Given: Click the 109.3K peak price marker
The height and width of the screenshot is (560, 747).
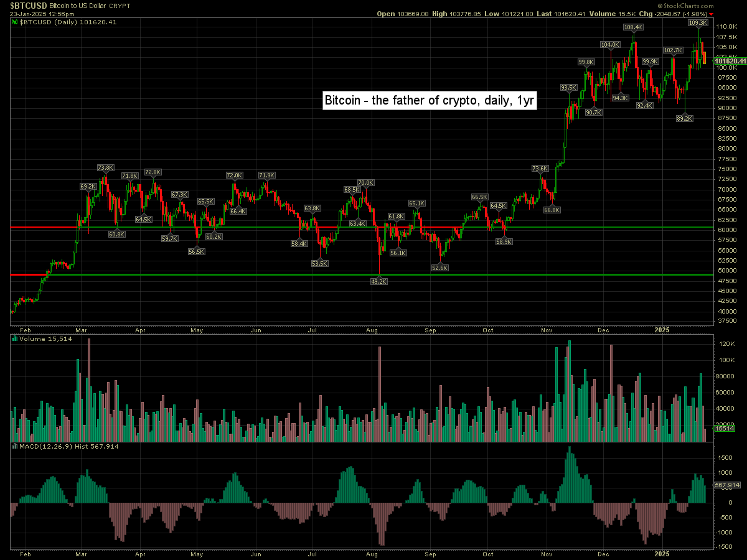Looking at the screenshot, I should pyautogui.click(x=698, y=22).
